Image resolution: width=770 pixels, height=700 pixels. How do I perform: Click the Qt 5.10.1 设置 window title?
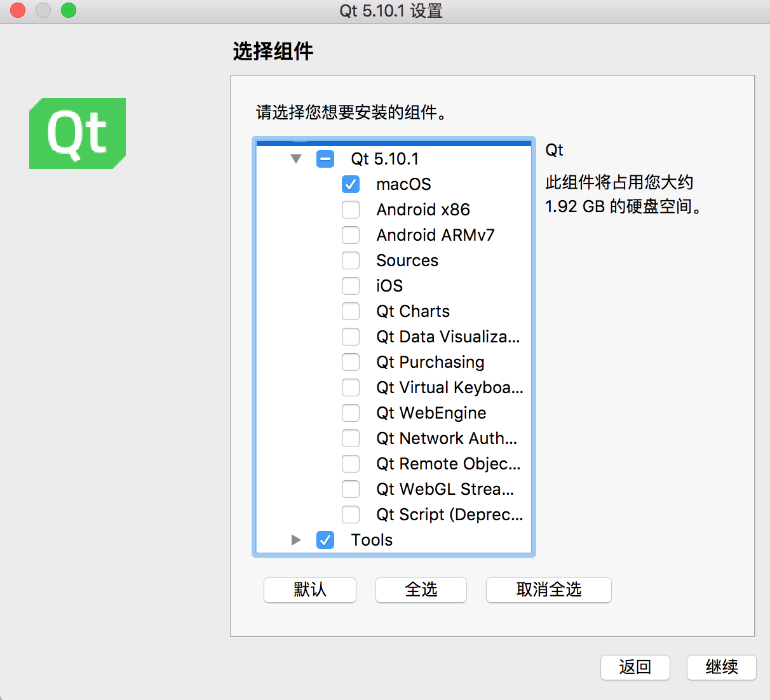click(391, 11)
